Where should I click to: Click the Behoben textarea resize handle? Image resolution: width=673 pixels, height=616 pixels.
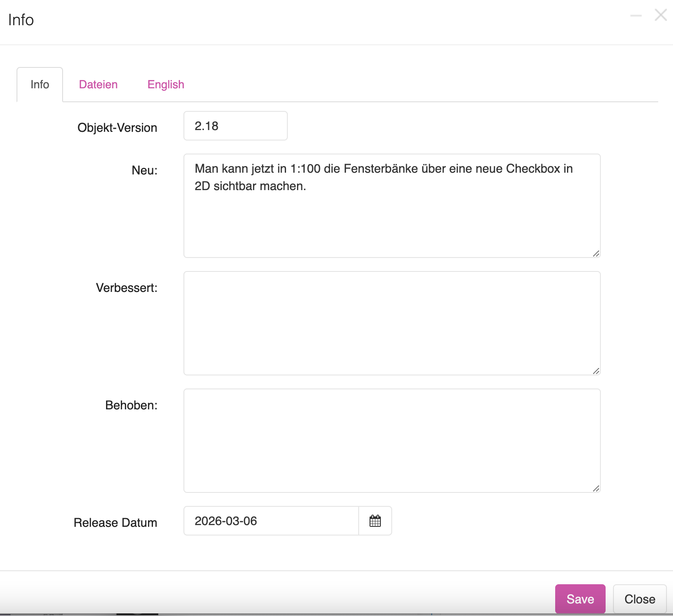[x=596, y=489]
